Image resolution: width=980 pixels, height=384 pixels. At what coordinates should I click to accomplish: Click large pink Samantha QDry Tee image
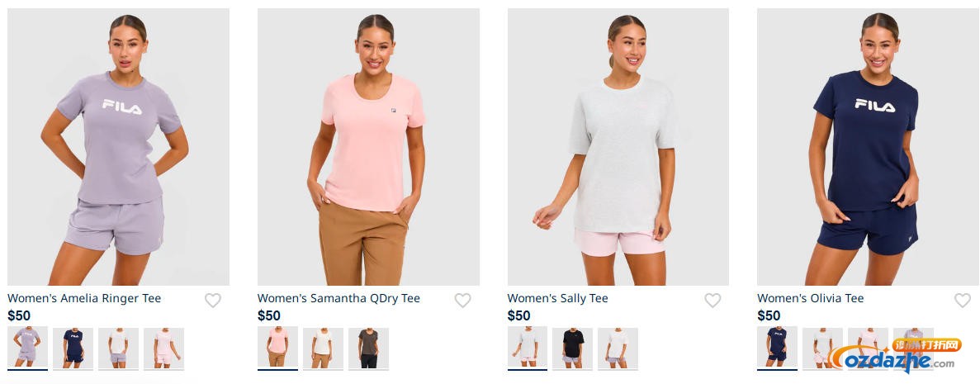tap(368, 147)
